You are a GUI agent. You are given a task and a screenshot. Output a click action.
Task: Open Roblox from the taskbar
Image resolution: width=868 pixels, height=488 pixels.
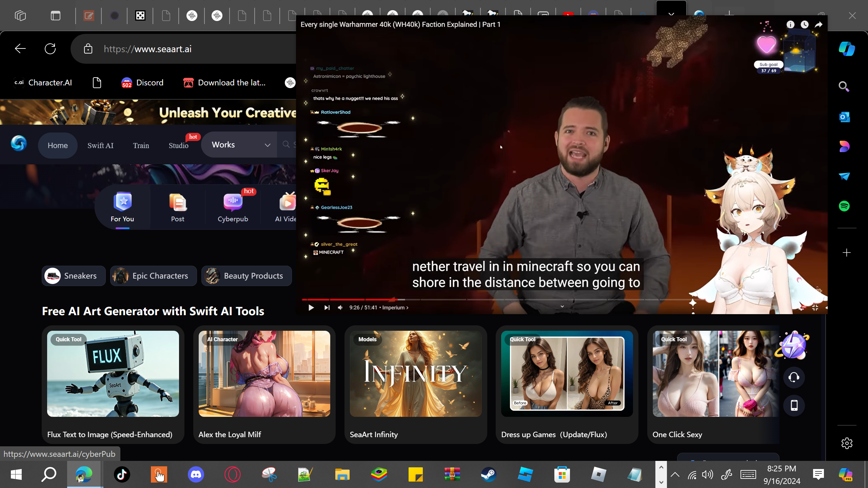(598, 474)
